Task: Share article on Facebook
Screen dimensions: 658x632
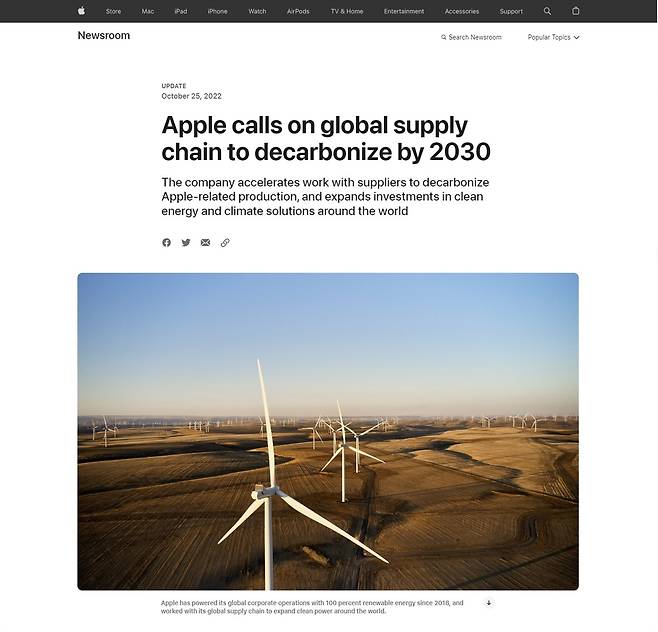Action: [166, 243]
